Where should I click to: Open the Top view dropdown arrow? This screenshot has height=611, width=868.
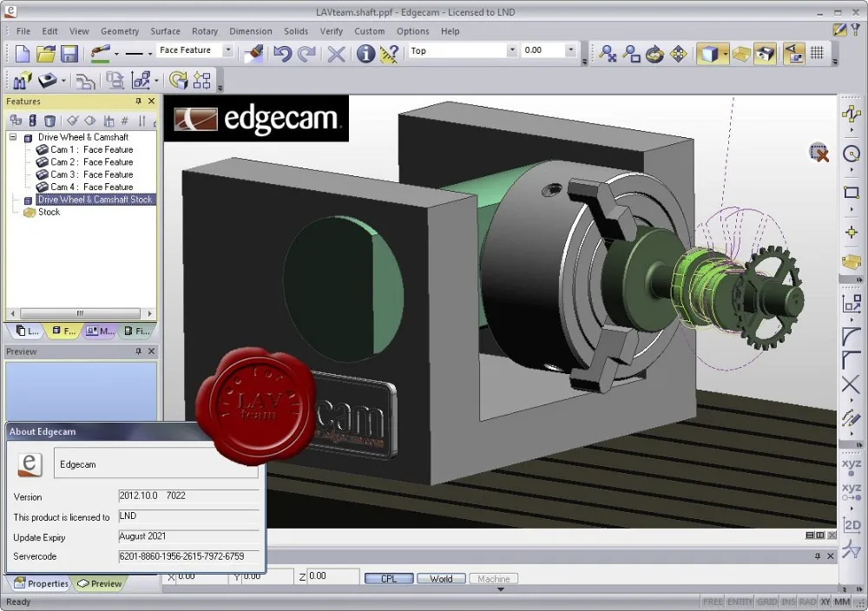tap(512, 50)
